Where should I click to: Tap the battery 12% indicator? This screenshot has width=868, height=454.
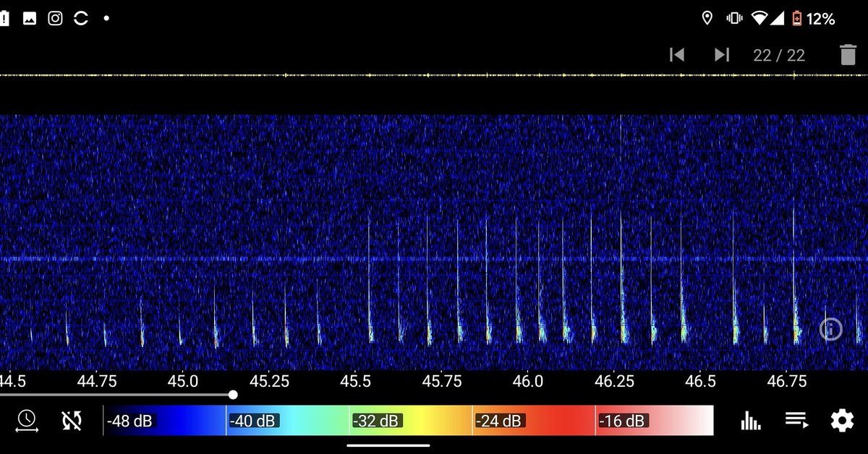tap(814, 19)
